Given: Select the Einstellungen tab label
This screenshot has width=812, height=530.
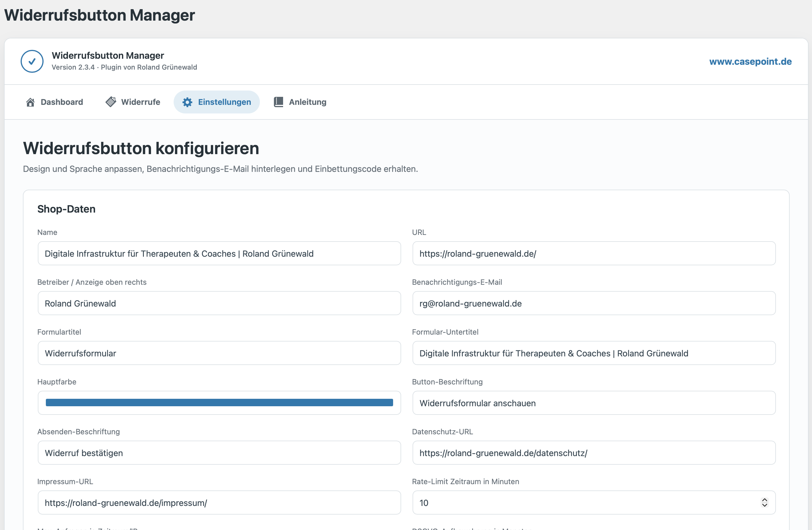Looking at the screenshot, I should [x=225, y=102].
